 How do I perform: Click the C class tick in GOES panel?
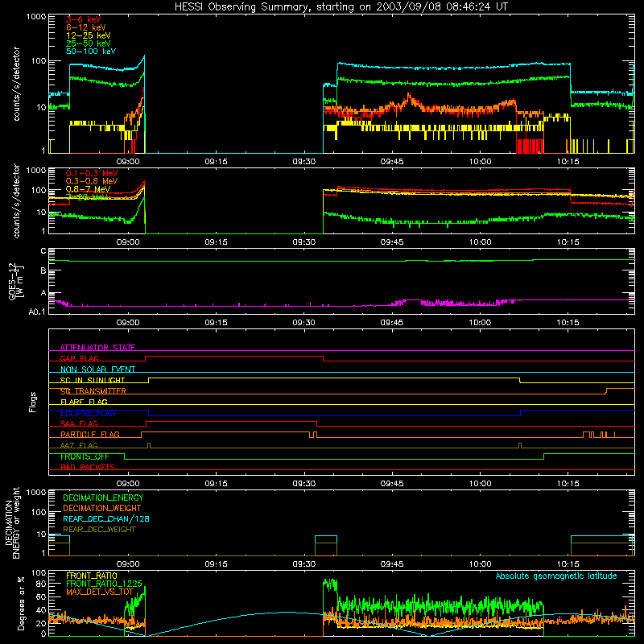coord(43,251)
